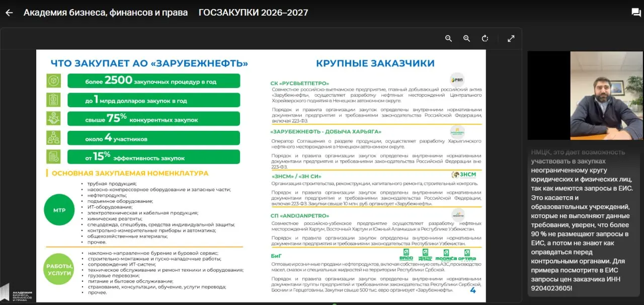Click the BROD brand logo
The image size is (644, 305).
406,255
